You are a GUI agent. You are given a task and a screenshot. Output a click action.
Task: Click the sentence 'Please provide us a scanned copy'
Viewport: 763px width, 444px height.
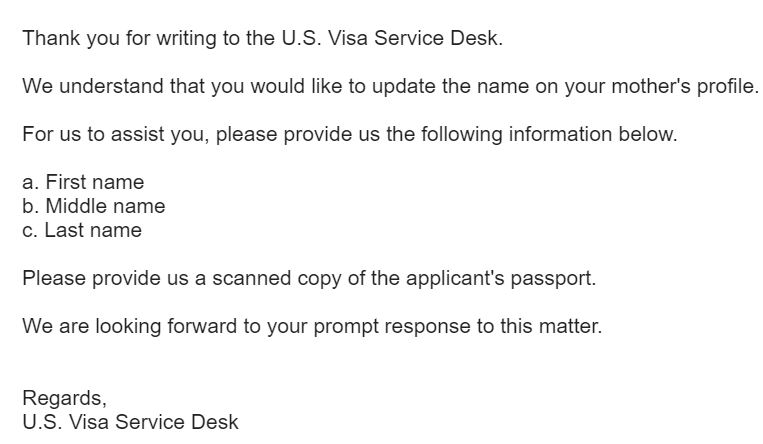point(309,278)
